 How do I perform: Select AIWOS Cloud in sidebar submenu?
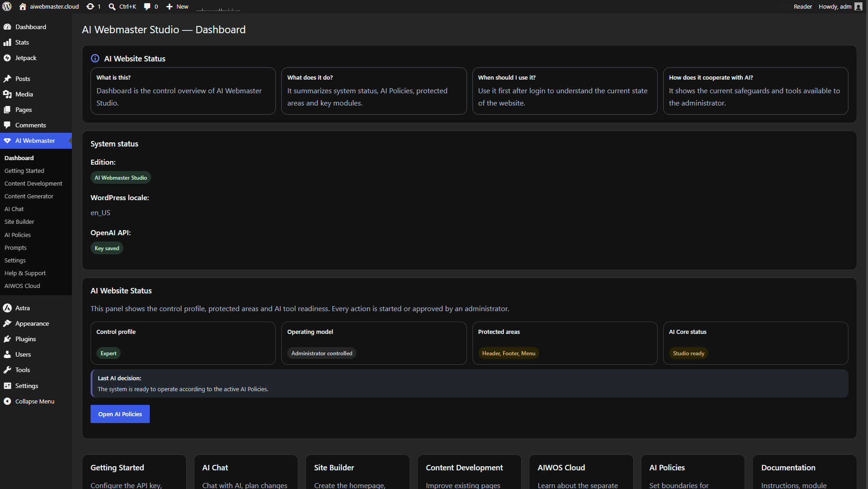[22, 286]
